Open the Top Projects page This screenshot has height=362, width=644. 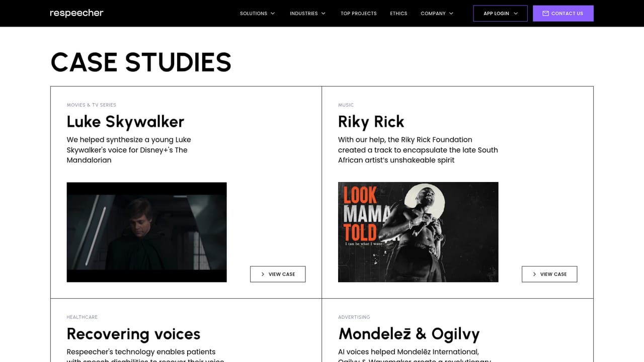[x=359, y=14]
